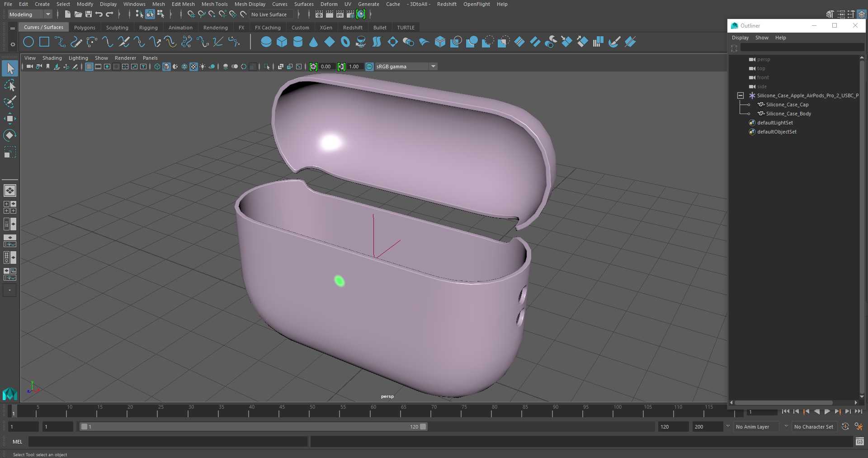Activate the Lasso Select tool
This screenshot has height=458, width=868.
click(10, 85)
